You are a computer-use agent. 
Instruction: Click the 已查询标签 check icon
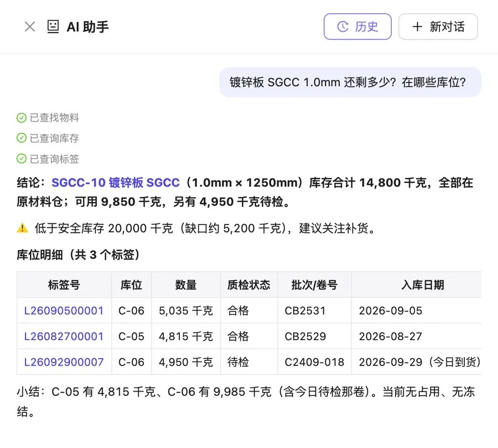pos(21,158)
